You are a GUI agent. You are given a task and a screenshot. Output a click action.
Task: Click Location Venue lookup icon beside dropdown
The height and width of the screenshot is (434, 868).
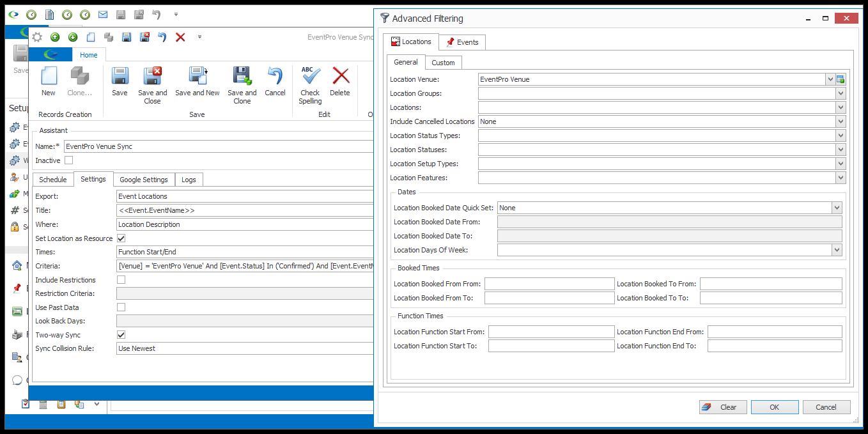841,79
